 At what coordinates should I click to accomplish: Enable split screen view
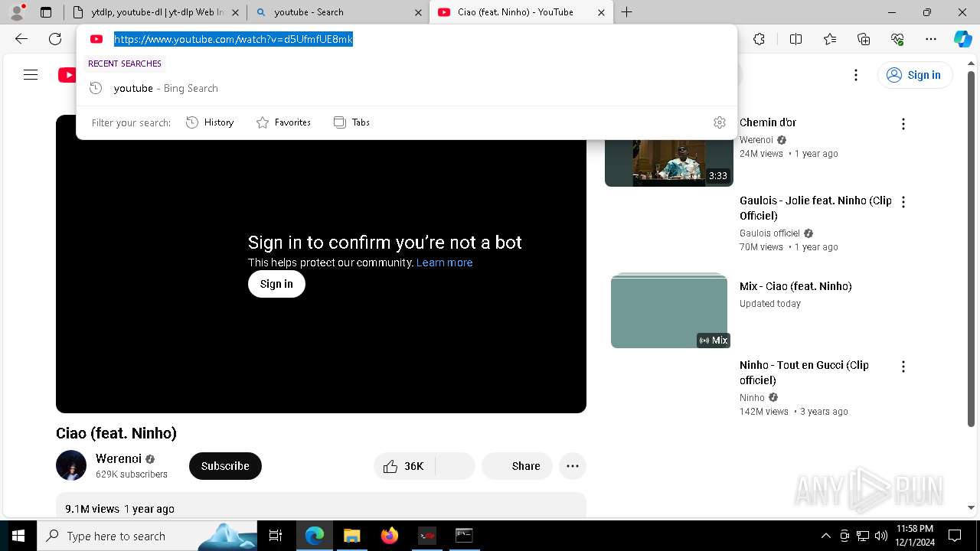point(795,39)
